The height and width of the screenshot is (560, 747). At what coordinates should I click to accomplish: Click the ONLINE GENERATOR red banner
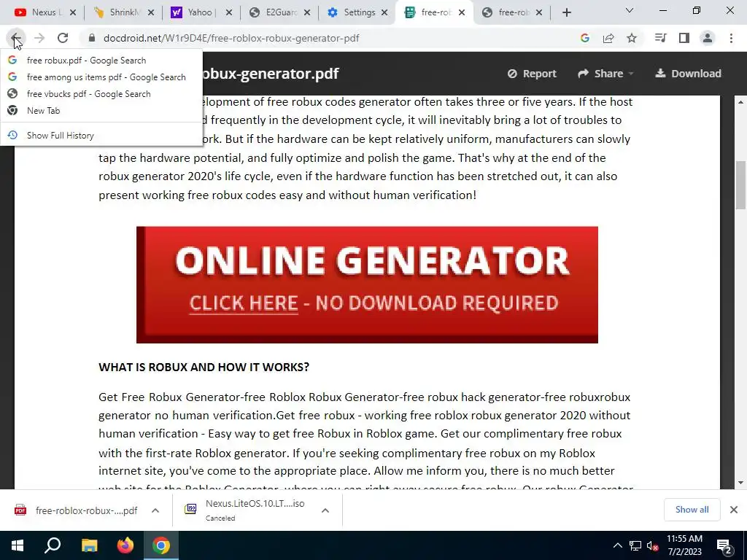click(367, 285)
